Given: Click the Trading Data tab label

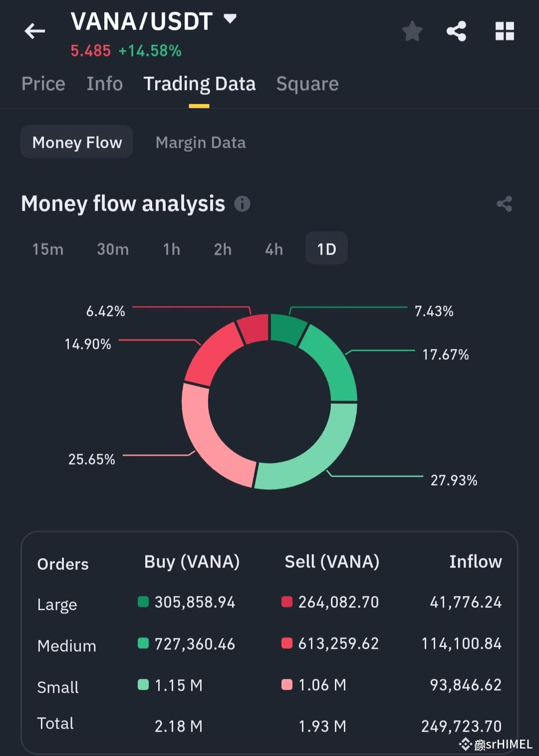Looking at the screenshot, I should click(x=200, y=84).
